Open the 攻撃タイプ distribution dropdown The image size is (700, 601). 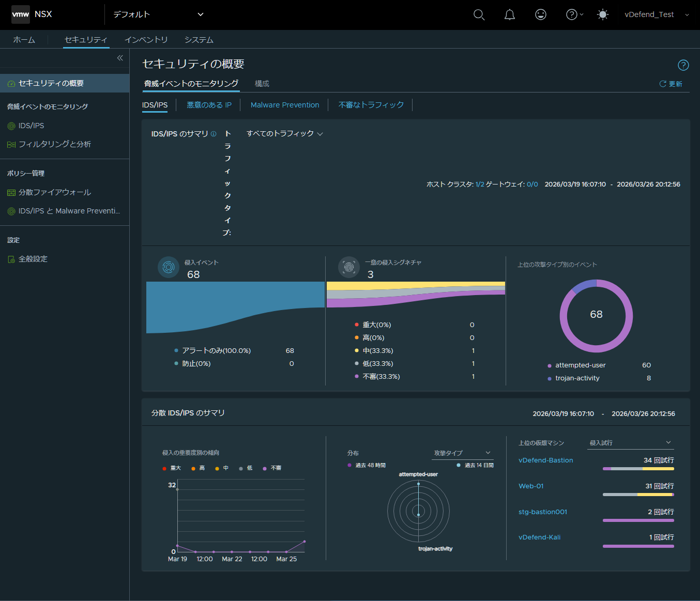click(x=463, y=453)
